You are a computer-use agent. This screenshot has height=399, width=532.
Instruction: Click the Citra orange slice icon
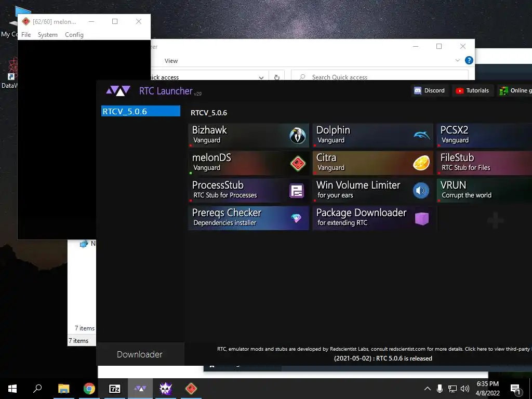[421, 163]
